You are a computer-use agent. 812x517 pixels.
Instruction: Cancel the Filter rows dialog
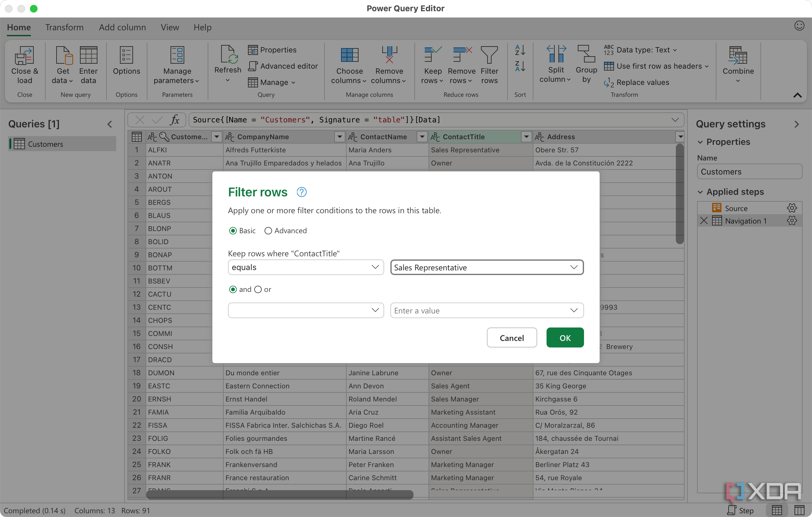512,338
